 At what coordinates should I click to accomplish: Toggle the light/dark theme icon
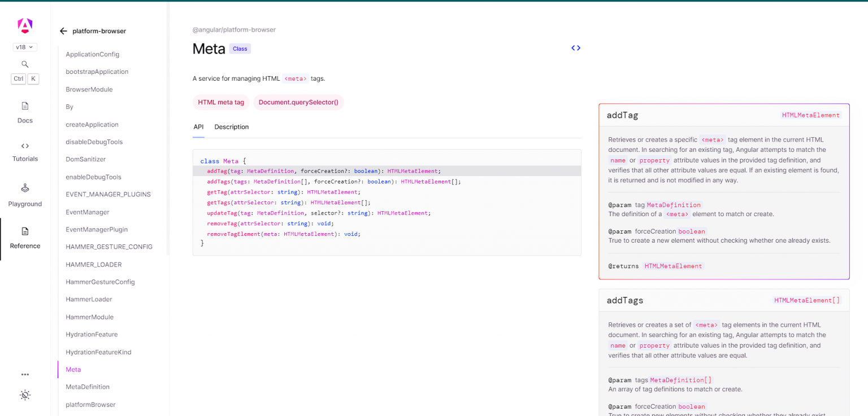pos(25,395)
